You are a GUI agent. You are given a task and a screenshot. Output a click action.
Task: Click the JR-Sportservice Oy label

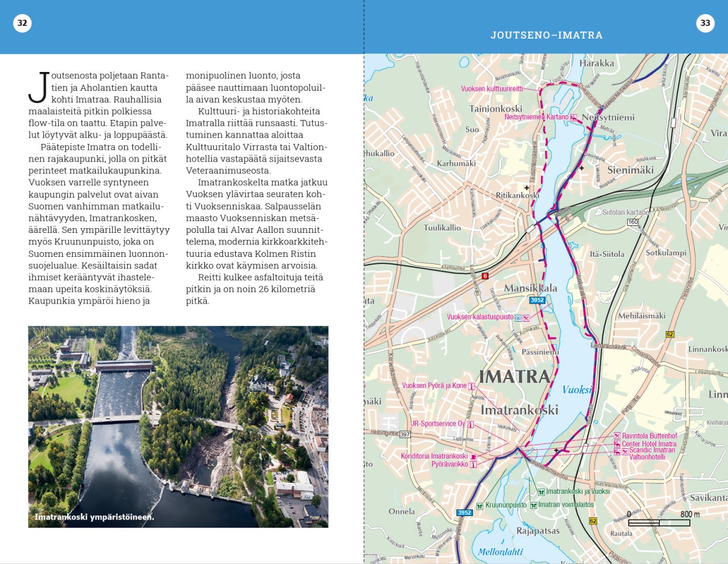[438, 424]
